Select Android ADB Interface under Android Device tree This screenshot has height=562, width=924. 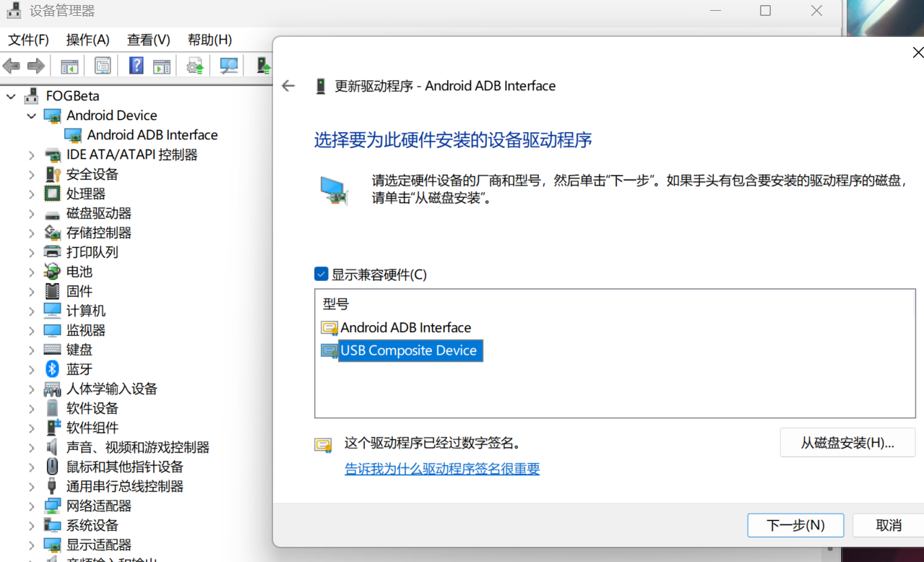pyautogui.click(x=152, y=135)
